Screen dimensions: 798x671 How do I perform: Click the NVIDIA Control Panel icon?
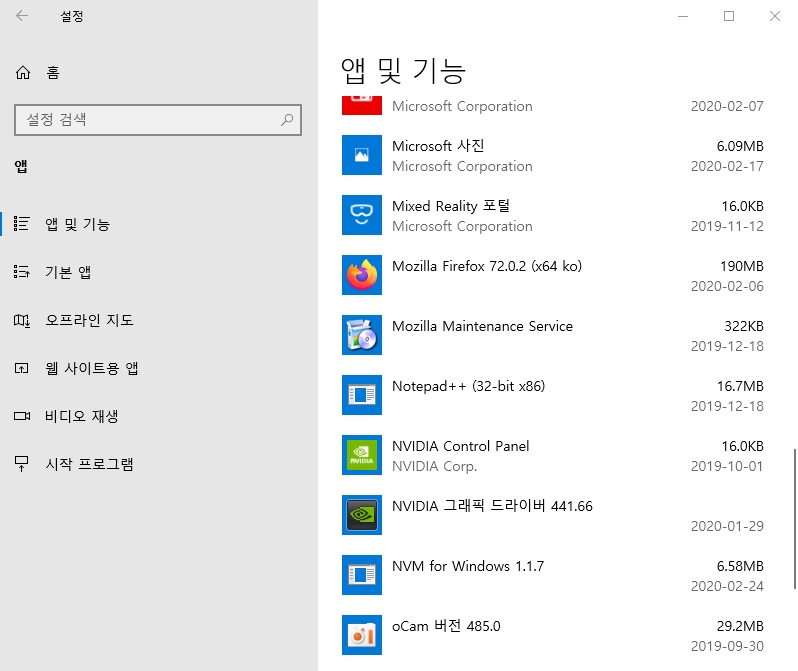[x=361, y=455]
